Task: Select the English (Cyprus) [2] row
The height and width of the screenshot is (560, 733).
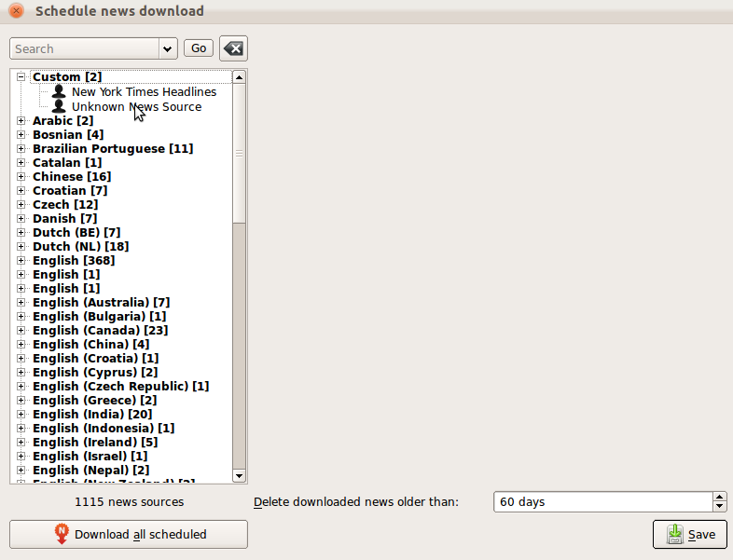Action: pos(95,373)
